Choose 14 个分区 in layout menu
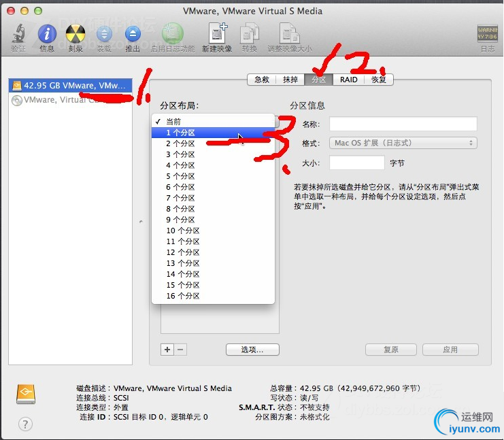504x440 pixels. 213,274
